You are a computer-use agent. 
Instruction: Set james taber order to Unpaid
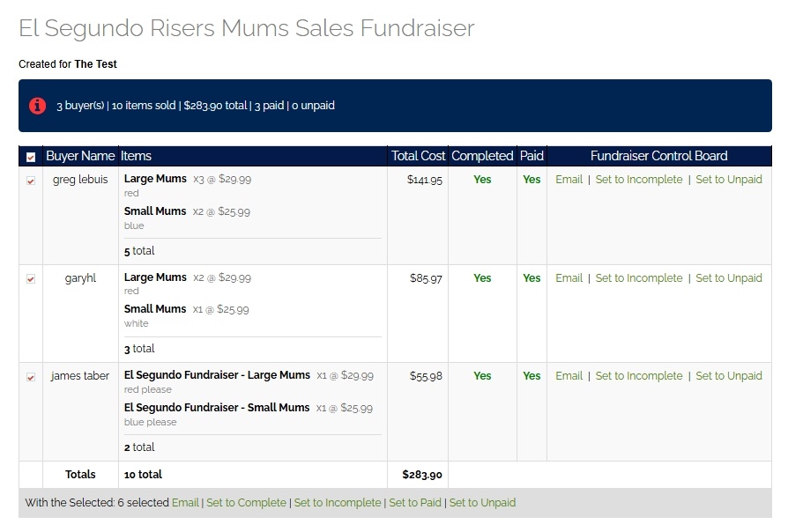[729, 376]
